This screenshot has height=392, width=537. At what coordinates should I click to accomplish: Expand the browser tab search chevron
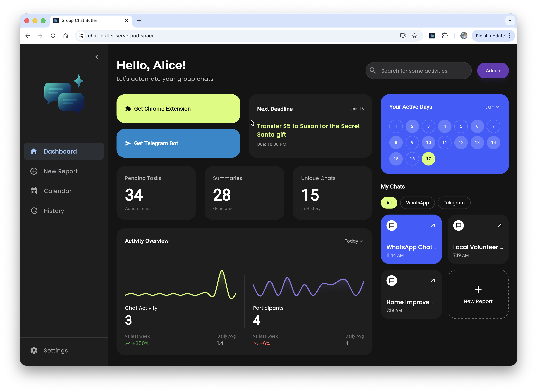[x=510, y=20]
